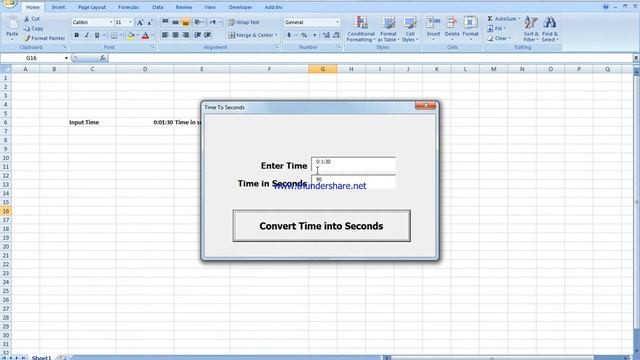Apply the red Font Color
Image resolution: width=640 pixels, height=360 pixels.
click(x=145, y=36)
